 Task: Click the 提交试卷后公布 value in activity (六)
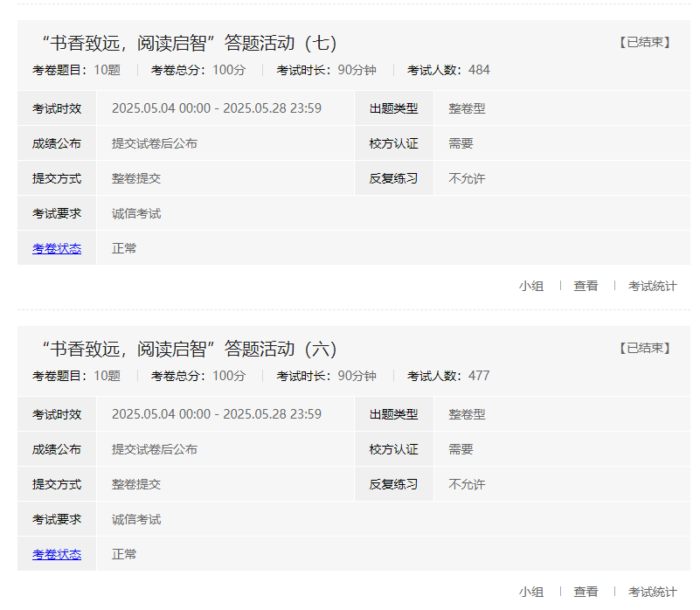pos(154,449)
